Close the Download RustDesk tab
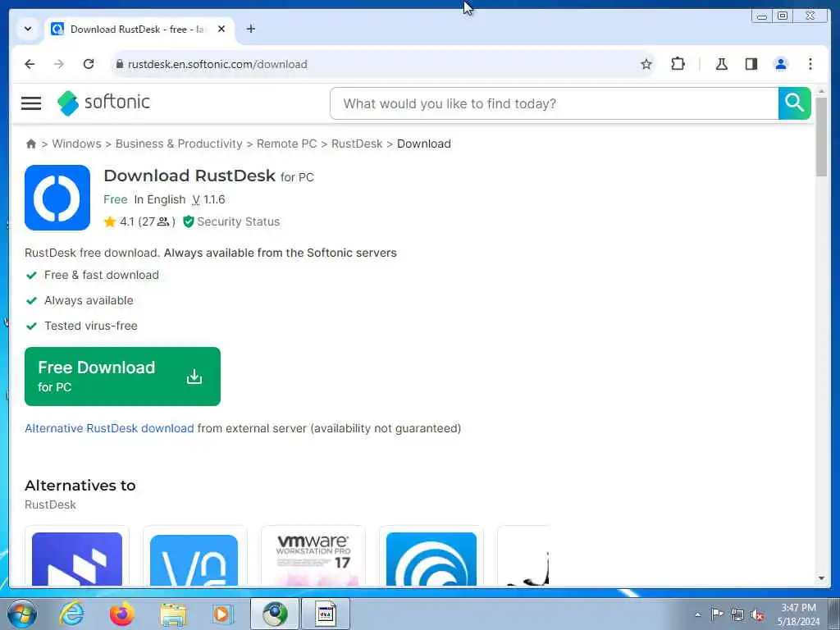 pos(221,29)
